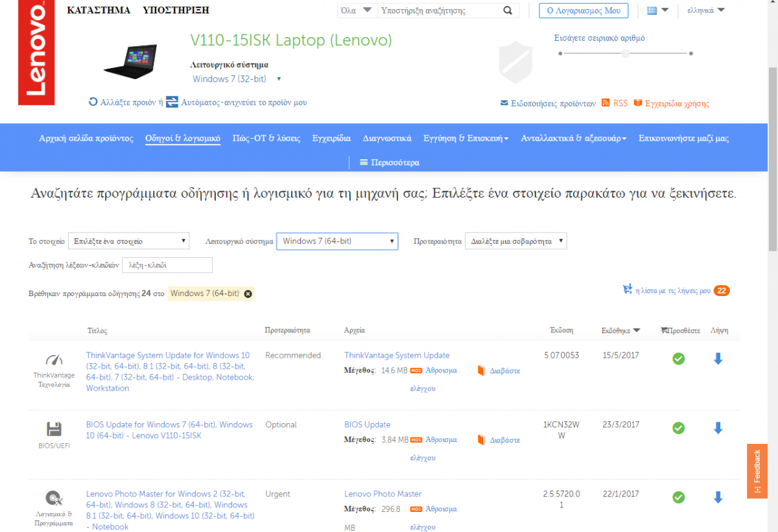
Task: Open the Επιλέξτε ένα στοιχείο component dropdown
Action: coord(128,241)
